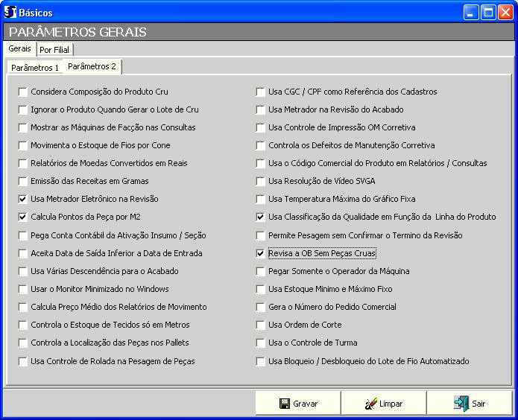Click the floppy disk icon on Gravar
The height and width of the screenshot is (420, 518).
coord(284,404)
